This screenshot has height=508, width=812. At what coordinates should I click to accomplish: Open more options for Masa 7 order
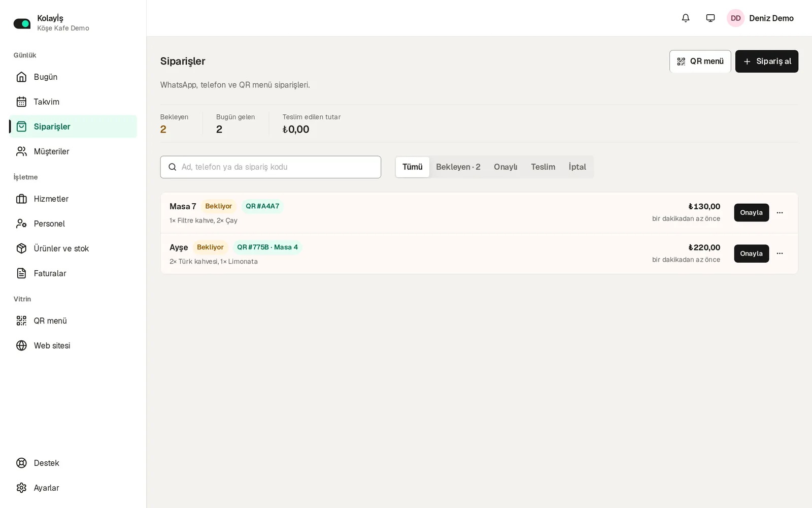click(x=780, y=213)
